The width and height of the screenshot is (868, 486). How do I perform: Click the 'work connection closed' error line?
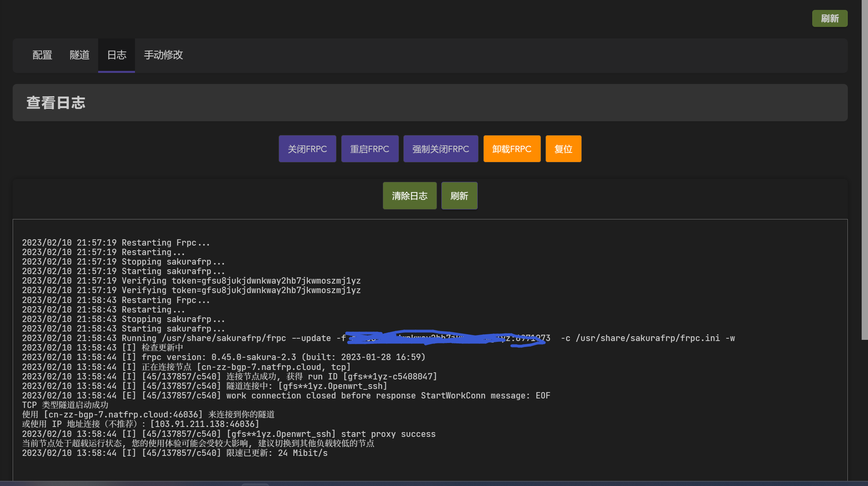[x=286, y=396]
